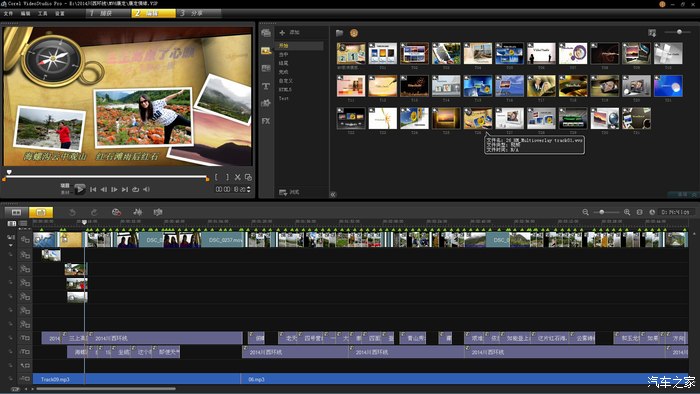Select the 06.mp3 audio clip
The image size is (700, 394).
[x=464, y=379]
